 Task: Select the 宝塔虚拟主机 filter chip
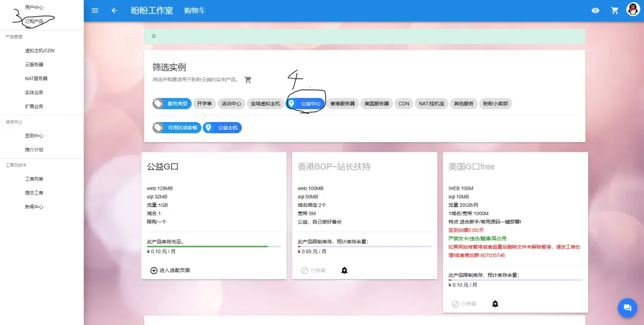266,104
